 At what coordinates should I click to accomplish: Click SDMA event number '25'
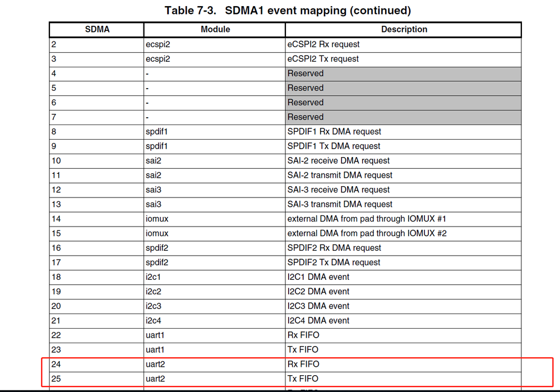tap(56, 379)
